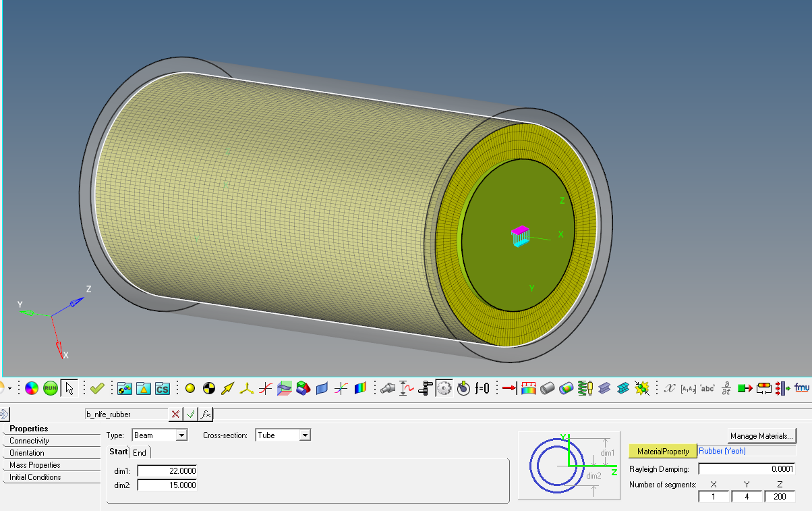Click the dim1 input field
Screen dimensions: 812x511
pos(167,471)
